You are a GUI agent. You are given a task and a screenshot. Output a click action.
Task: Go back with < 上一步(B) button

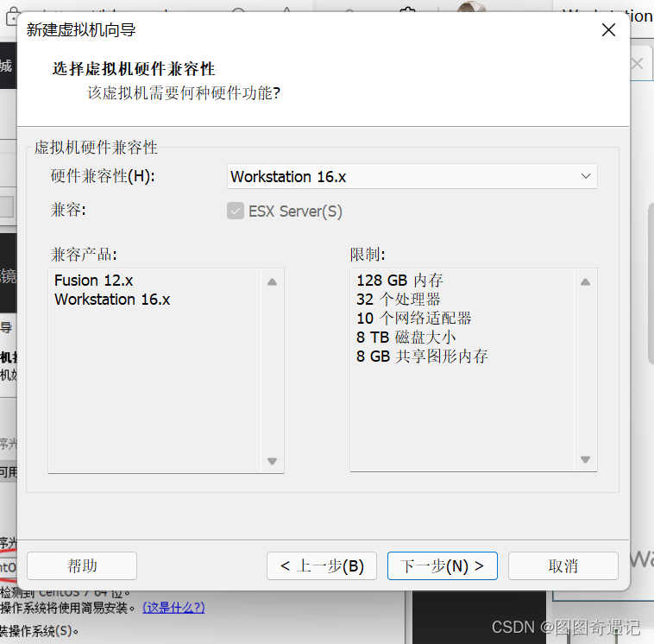point(322,565)
